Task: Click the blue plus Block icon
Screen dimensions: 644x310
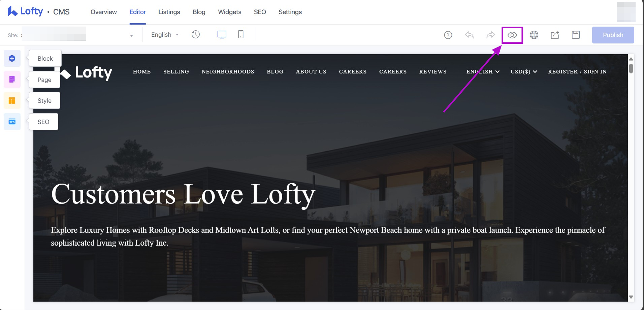Action: pyautogui.click(x=12, y=59)
